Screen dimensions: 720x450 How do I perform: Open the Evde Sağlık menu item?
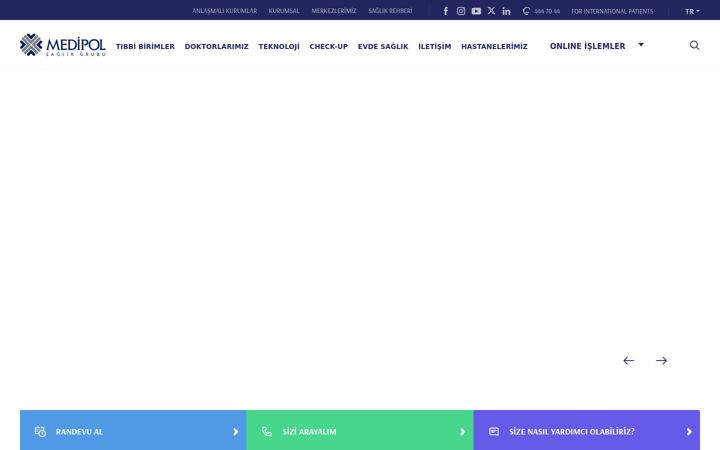tap(383, 46)
